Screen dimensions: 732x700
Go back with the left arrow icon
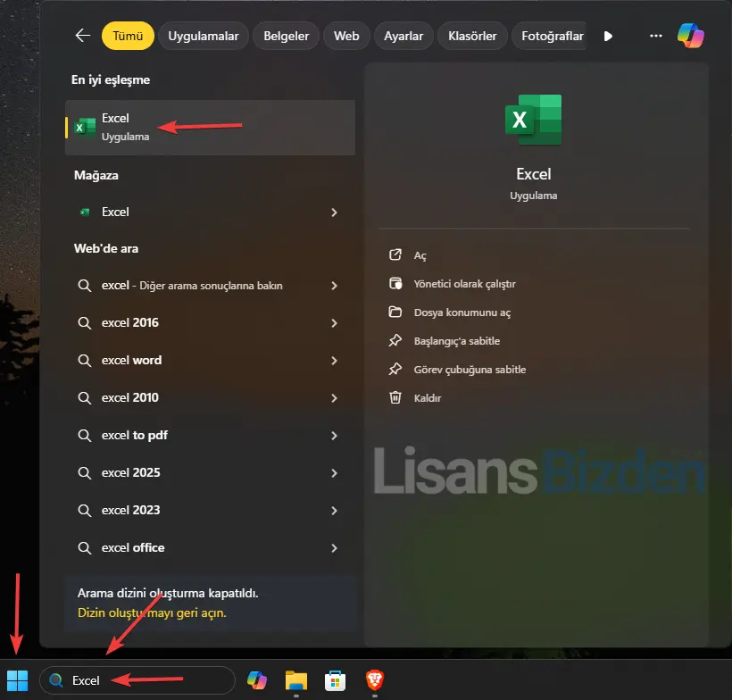point(83,36)
